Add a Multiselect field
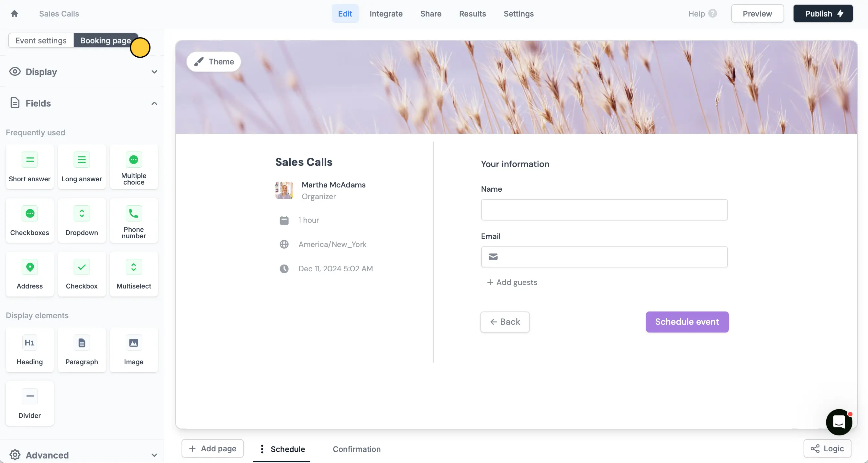Viewport: 868px width, 463px height. [134, 274]
